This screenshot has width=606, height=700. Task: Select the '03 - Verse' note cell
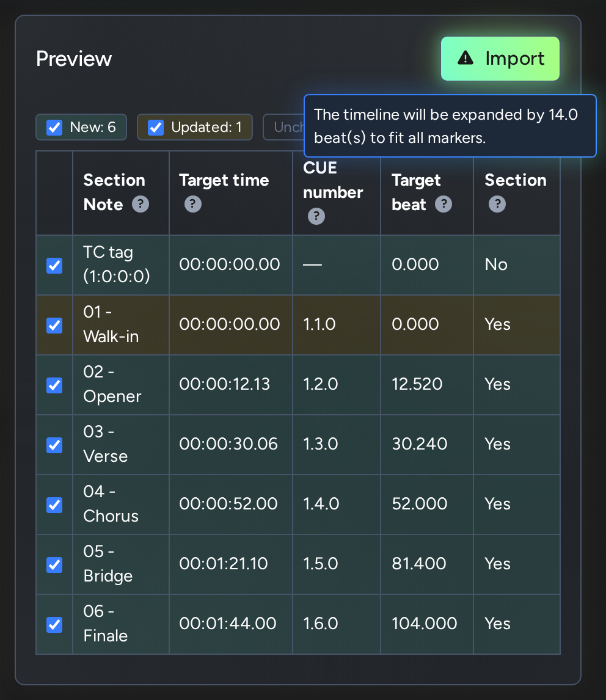pos(121,444)
